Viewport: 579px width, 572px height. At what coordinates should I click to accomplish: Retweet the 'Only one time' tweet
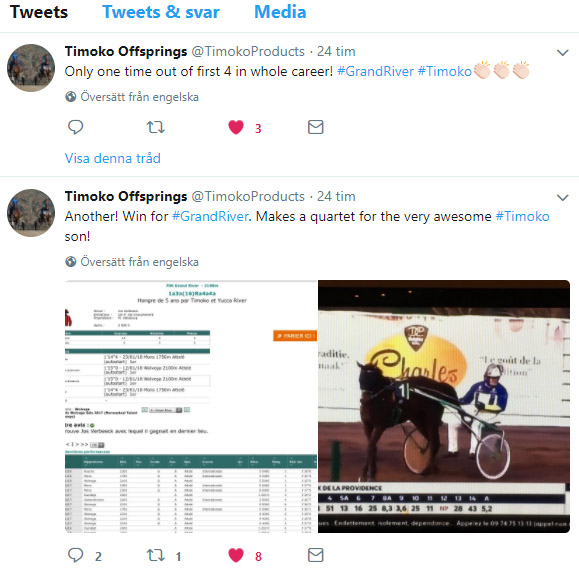tap(155, 127)
